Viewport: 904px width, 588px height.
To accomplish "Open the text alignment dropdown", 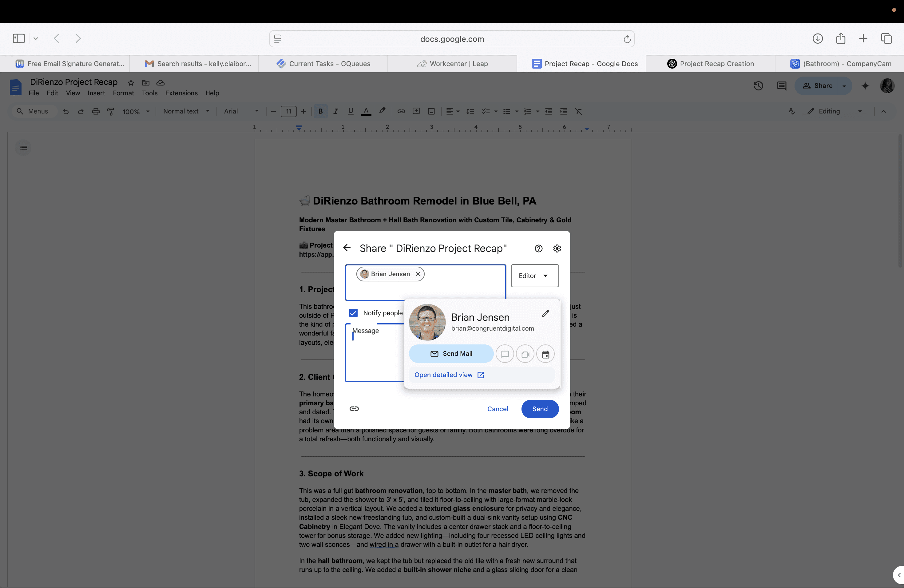I will pos(452,111).
